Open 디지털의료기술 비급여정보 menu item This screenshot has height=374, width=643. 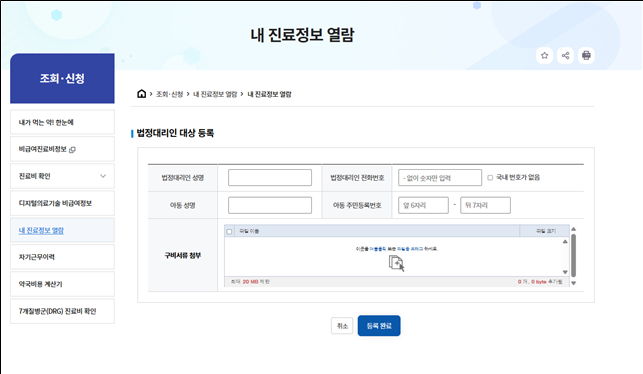coord(62,203)
